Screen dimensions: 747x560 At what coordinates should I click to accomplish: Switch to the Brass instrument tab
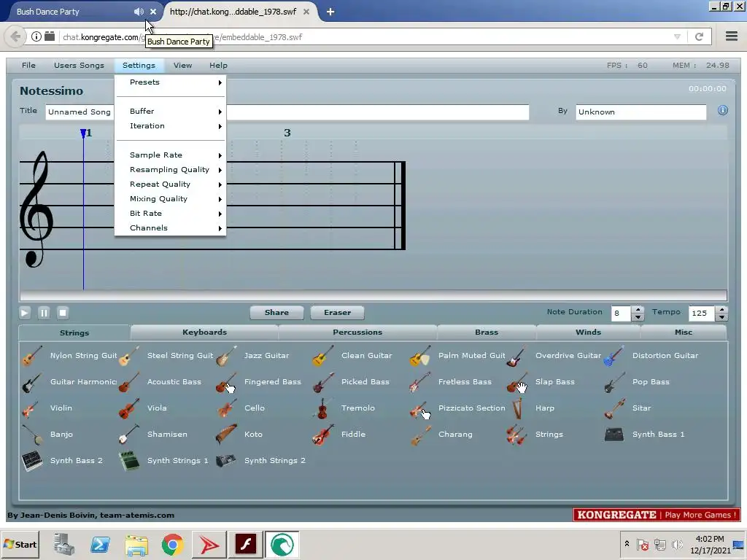pyautogui.click(x=487, y=332)
